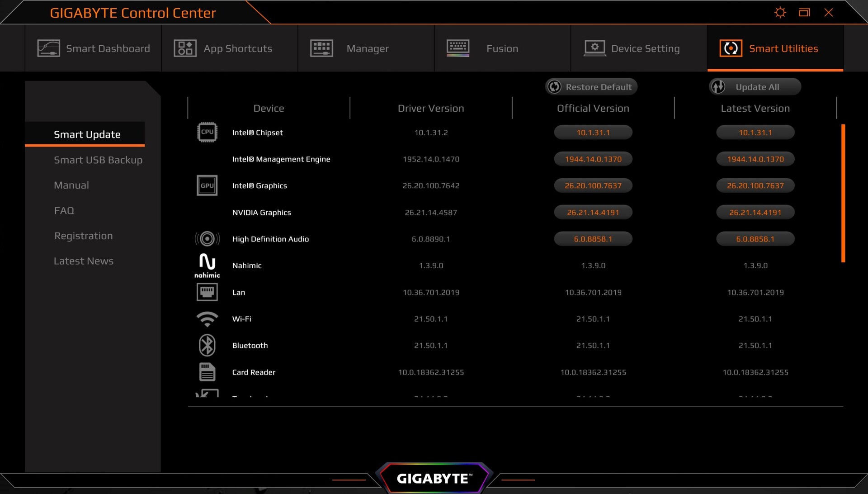Click the Intel Chipset CPU icon
This screenshot has width=868, height=494.
(x=207, y=133)
